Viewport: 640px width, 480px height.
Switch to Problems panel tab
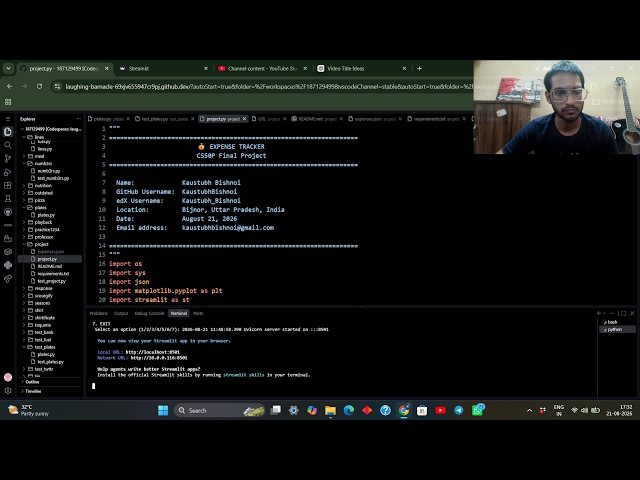98,313
